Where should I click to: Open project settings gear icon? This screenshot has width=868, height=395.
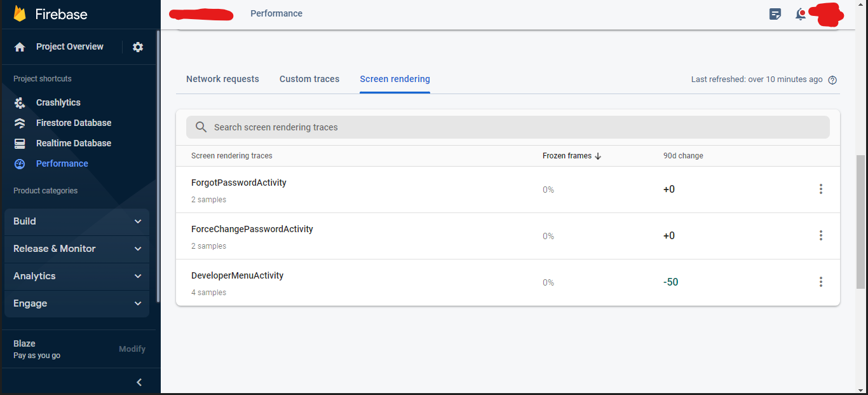pyautogui.click(x=138, y=47)
